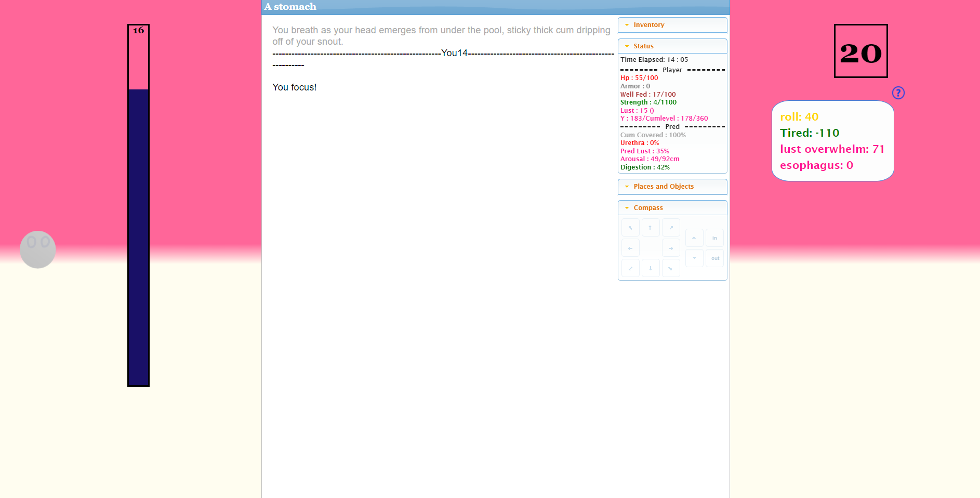Click the "Armor : 0" status value
The height and width of the screenshot is (498, 980).
click(x=635, y=86)
